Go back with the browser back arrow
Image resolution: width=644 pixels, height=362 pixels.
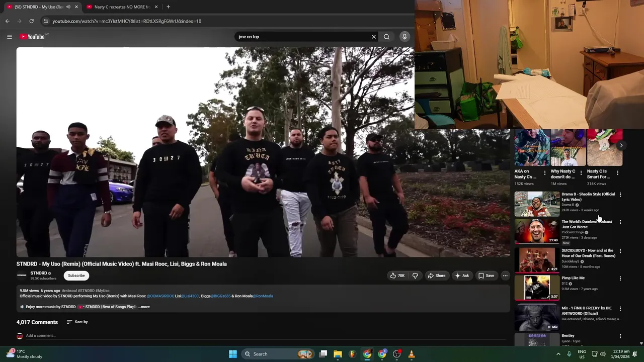pyautogui.click(x=8, y=21)
